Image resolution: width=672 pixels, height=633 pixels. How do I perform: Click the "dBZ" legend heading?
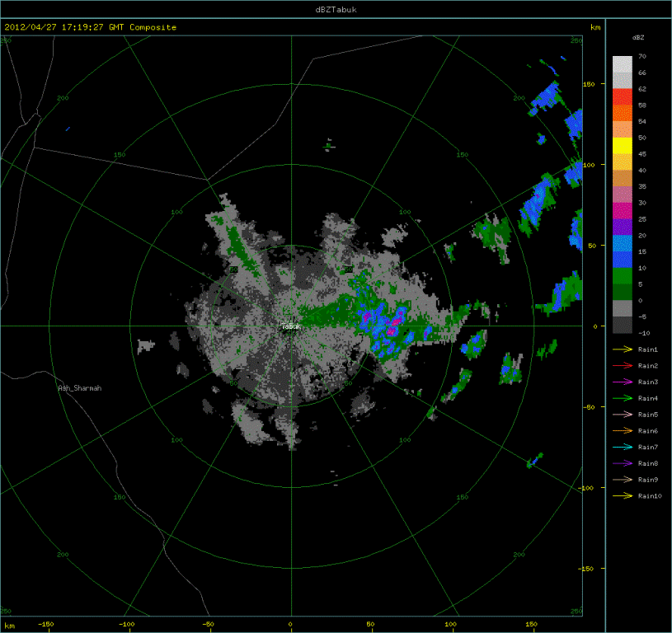pos(638,37)
